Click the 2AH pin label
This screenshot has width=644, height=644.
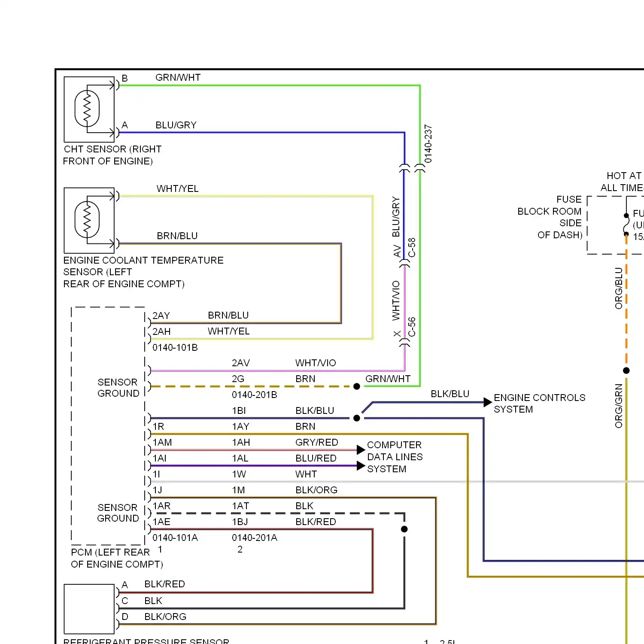tap(161, 332)
